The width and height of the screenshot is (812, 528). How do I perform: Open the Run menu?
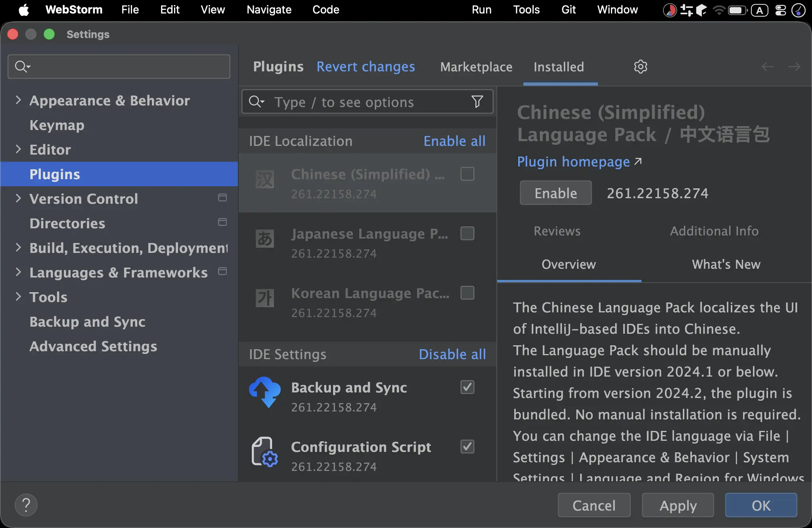(482, 10)
